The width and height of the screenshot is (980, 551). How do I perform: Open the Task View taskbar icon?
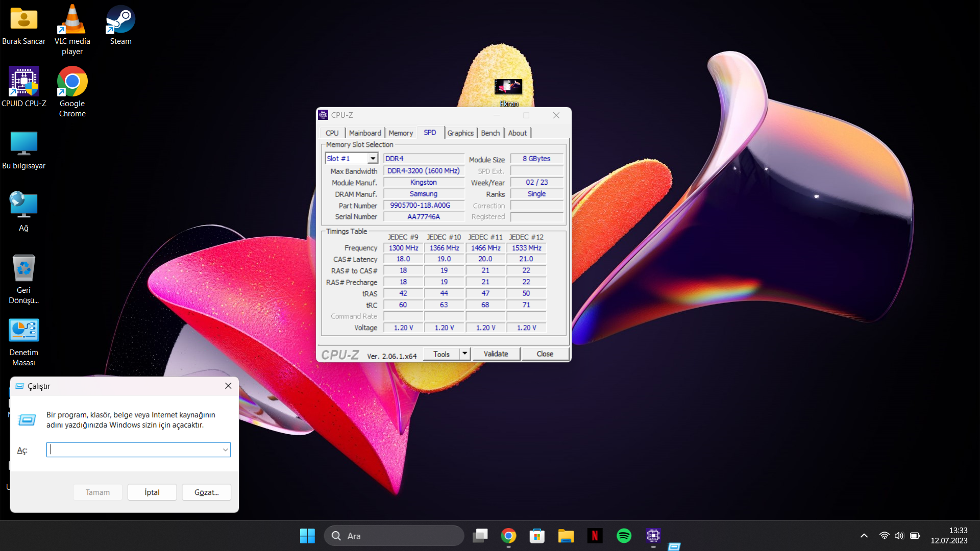480,536
